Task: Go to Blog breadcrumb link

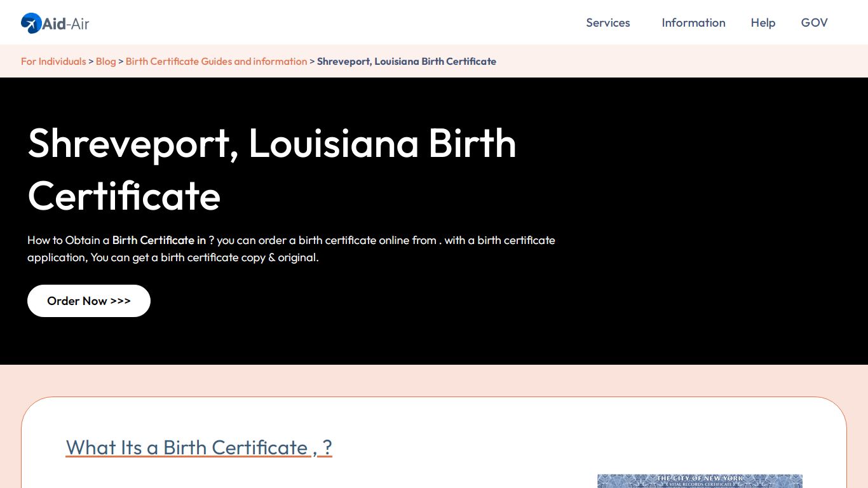Action: [106, 62]
